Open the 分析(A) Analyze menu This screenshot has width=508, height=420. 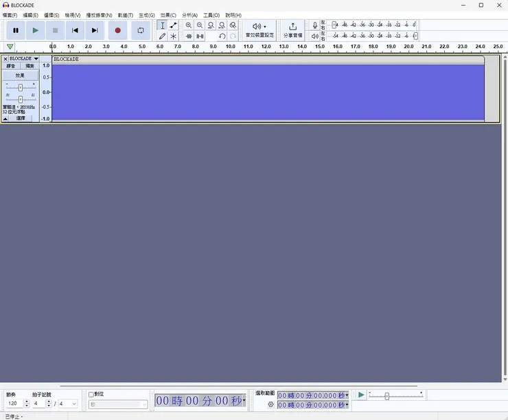[x=189, y=15]
